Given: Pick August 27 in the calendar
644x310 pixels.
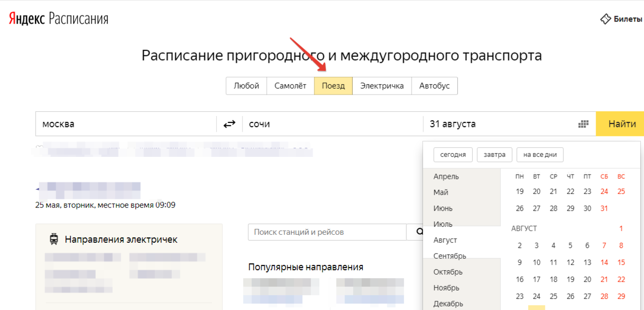Looking at the screenshot, I should click(x=587, y=296).
